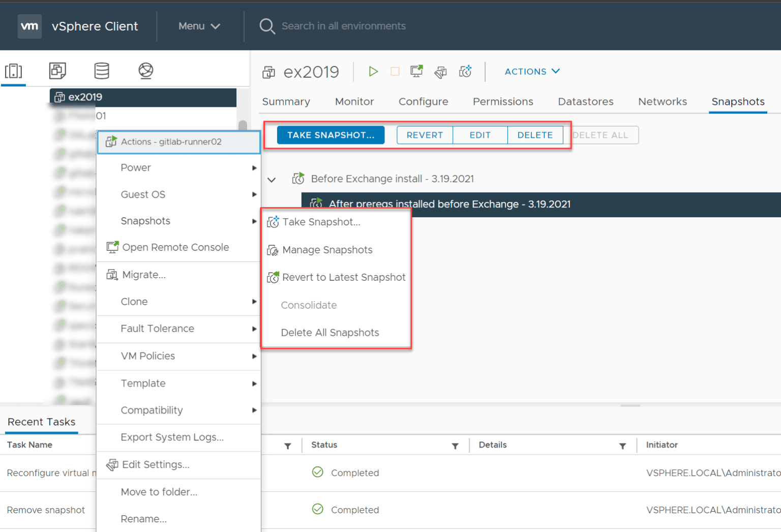Image resolution: width=781 pixels, height=532 pixels.
Task: Click the search magnifier in the top bar
Action: tap(267, 26)
